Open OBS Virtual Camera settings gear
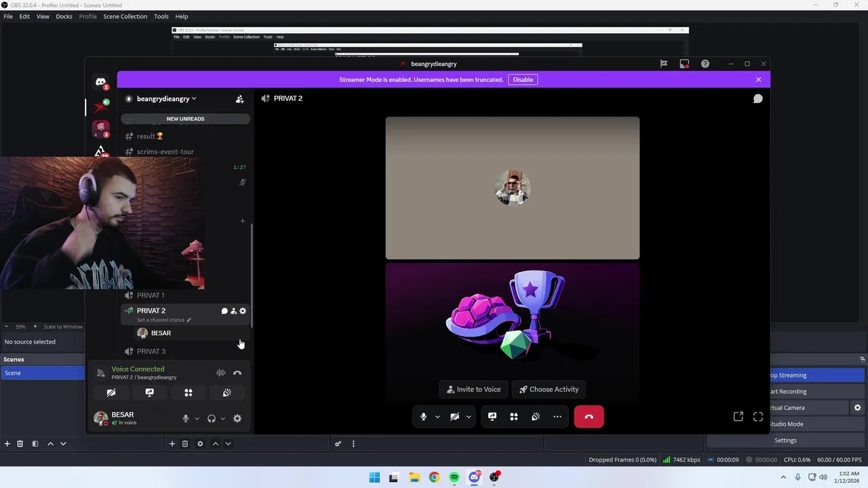Viewport: 868px width, 488px height. 857,407
